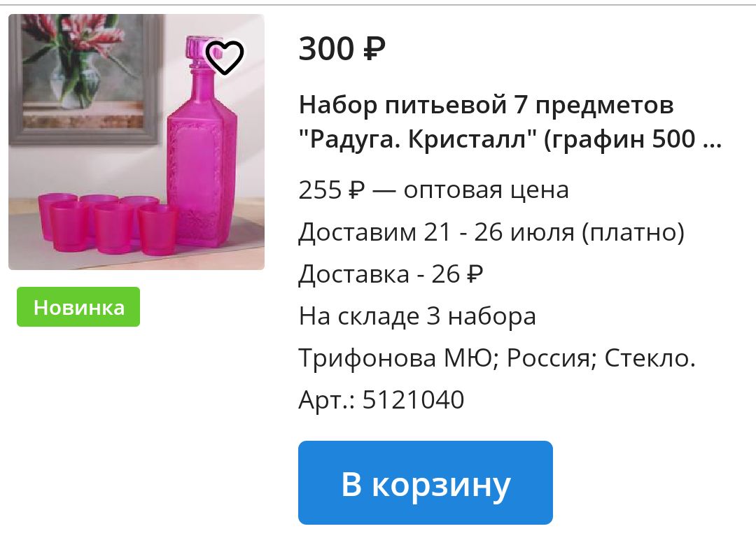Add the product to favorites with heart icon
The image size is (756, 538).
(225, 57)
